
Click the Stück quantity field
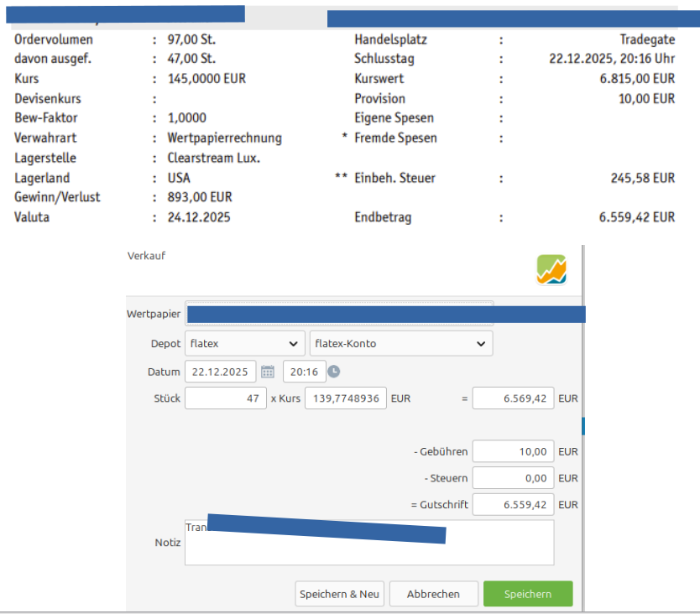[x=225, y=398]
